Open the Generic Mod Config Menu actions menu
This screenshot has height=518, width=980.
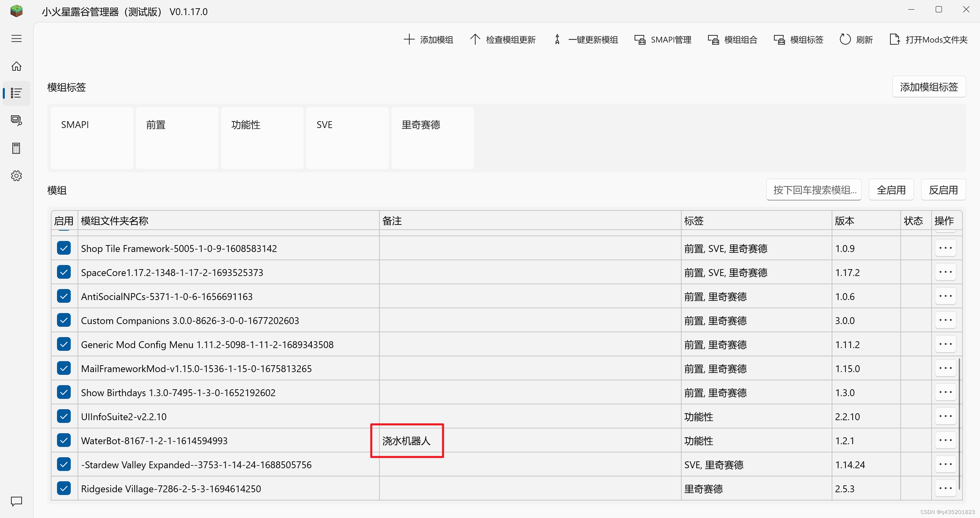click(x=945, y=344)
